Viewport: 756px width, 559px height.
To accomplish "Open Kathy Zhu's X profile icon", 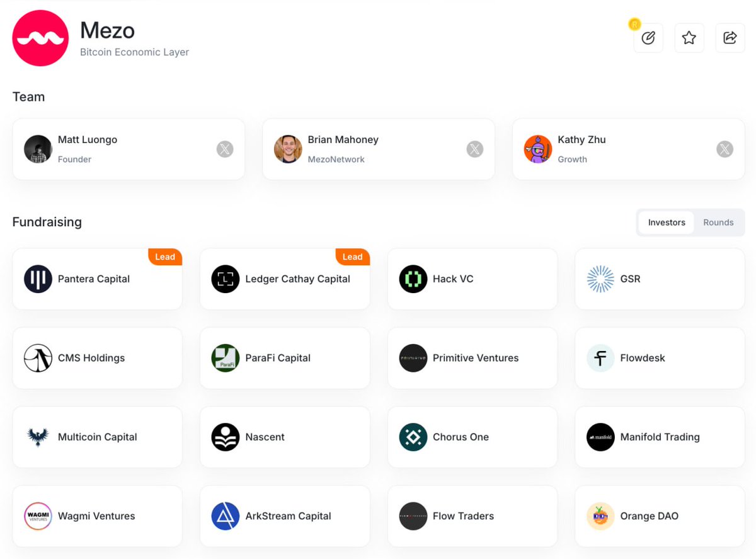I will (x=725, y=149).
